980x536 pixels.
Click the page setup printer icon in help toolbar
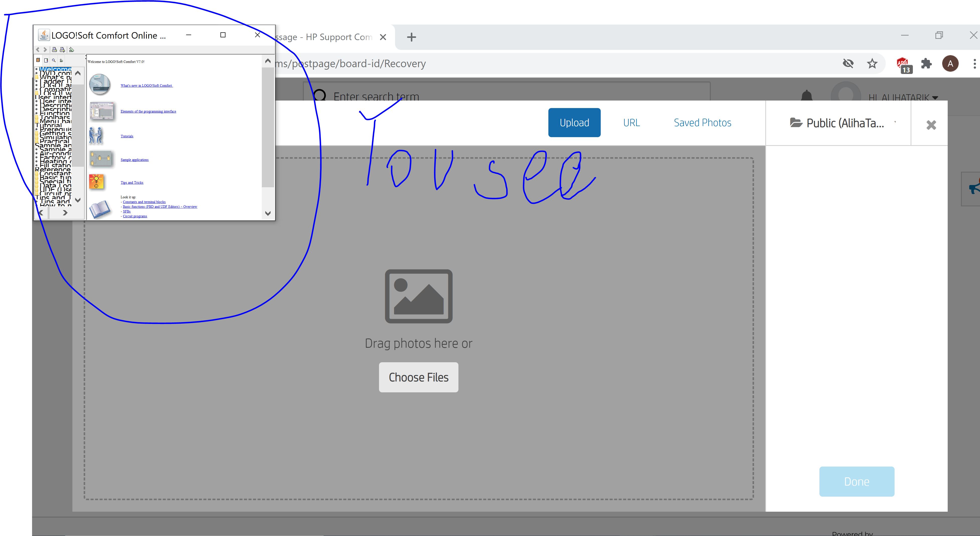click(x=62, y=49)
